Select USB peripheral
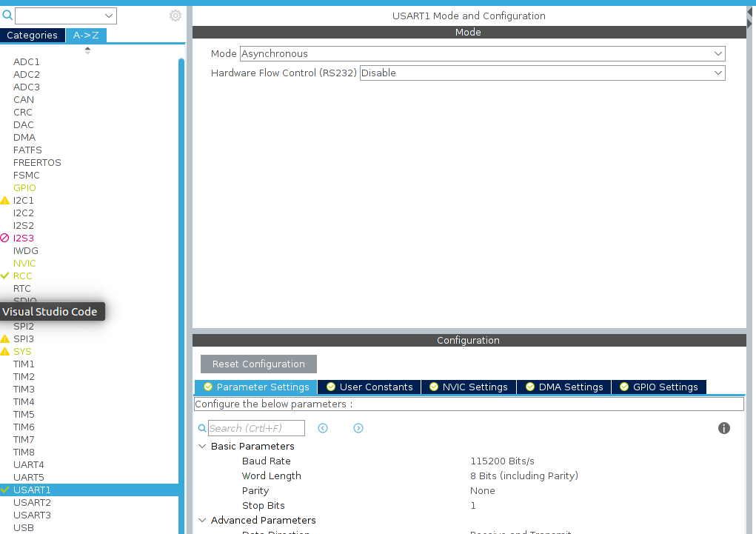The width and height of the screenshot is (756, 534). 24,528
